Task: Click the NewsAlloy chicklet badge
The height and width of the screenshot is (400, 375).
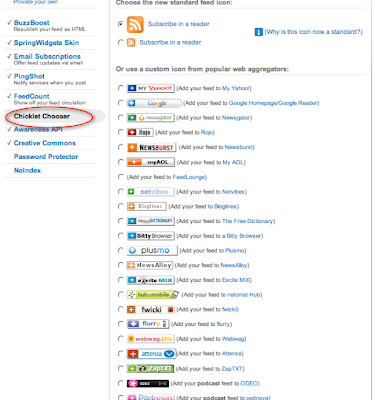Action: [150, 265]
